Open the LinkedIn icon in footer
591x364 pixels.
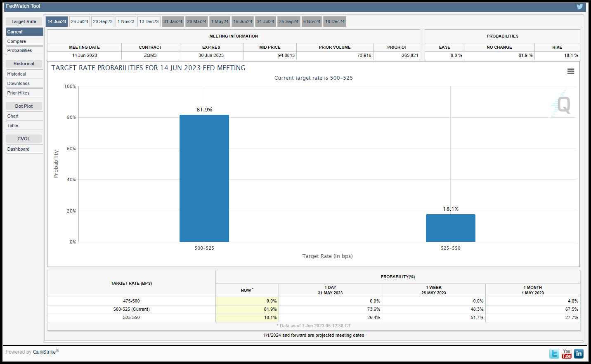[579, 354]
